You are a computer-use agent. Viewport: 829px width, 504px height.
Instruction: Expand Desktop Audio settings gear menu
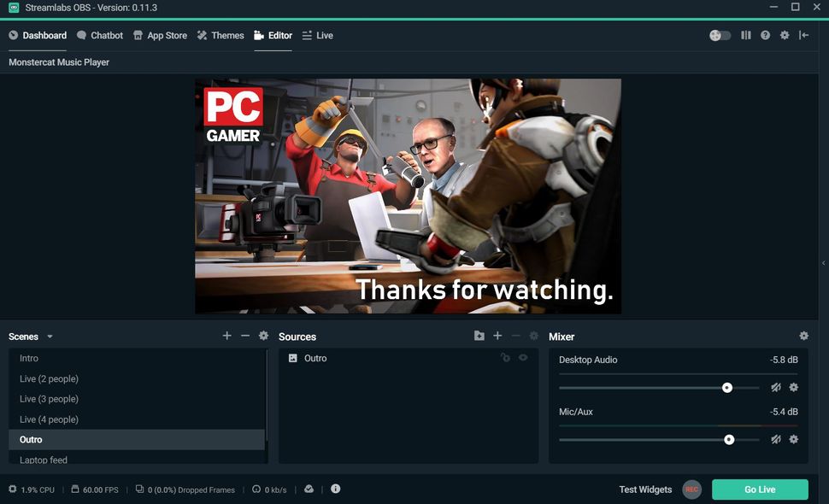[793, 387]
